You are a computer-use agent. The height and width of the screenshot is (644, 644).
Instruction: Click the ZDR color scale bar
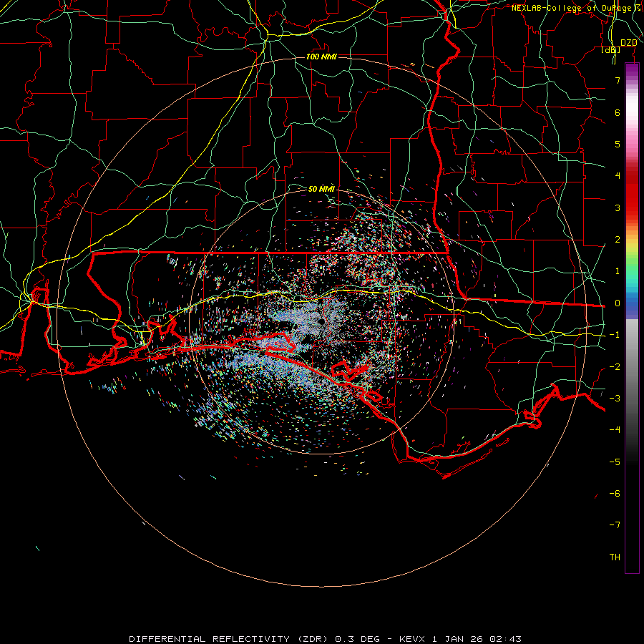coord(632,318)
